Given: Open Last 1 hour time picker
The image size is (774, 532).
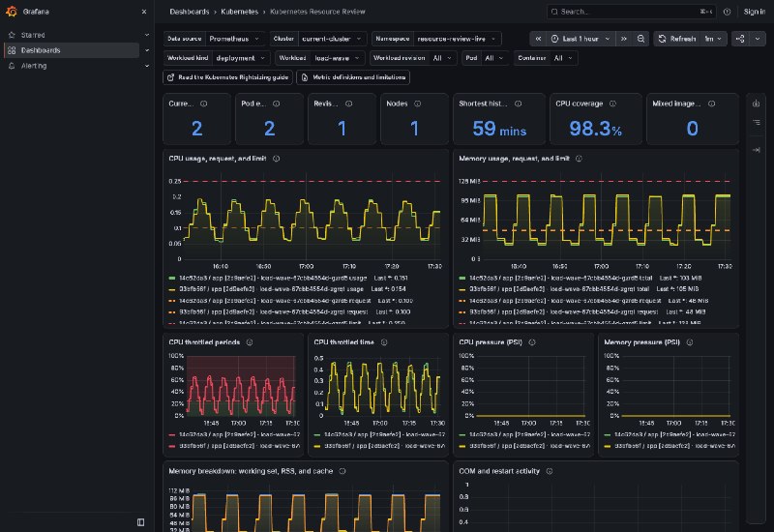Looking at the screenshot, I should (x=580, y=39).
